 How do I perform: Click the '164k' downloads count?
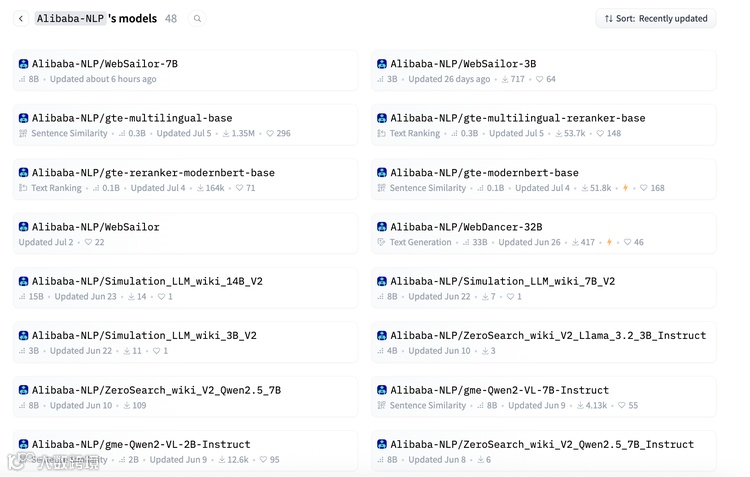215,188
